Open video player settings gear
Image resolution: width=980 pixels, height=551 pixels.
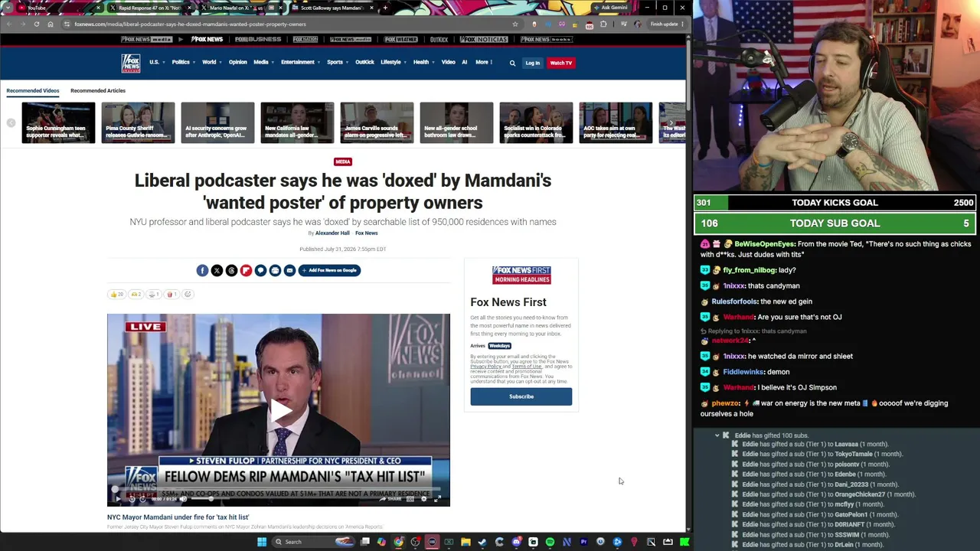point(423,499)
